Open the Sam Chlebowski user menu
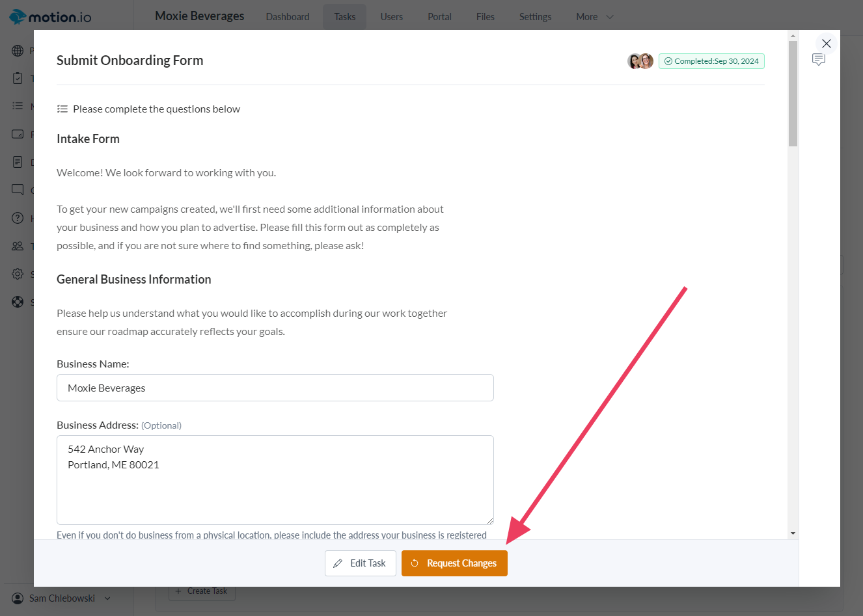This screenshot has height=616, width=863. (62, 598)
